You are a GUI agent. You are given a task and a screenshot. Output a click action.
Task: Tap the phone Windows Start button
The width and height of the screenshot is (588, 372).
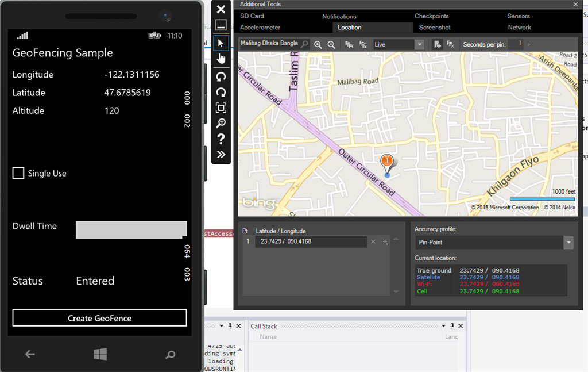click(100, 354)
